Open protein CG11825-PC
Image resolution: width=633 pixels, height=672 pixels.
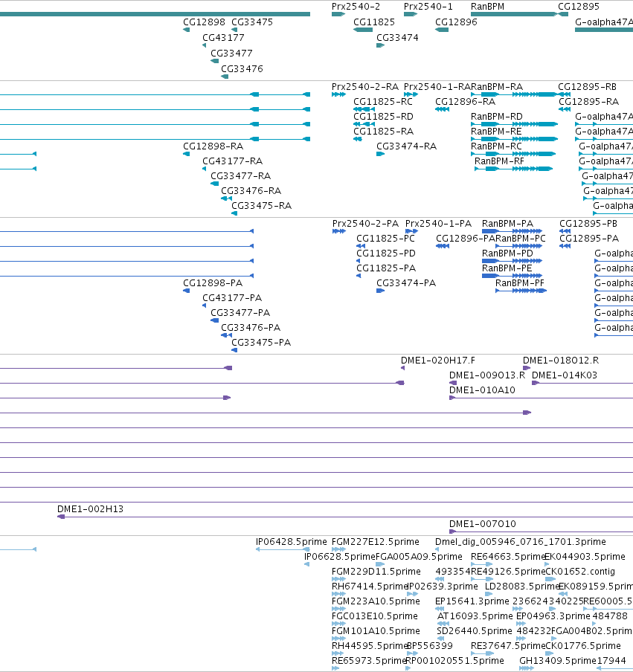[x=385, y=239]
